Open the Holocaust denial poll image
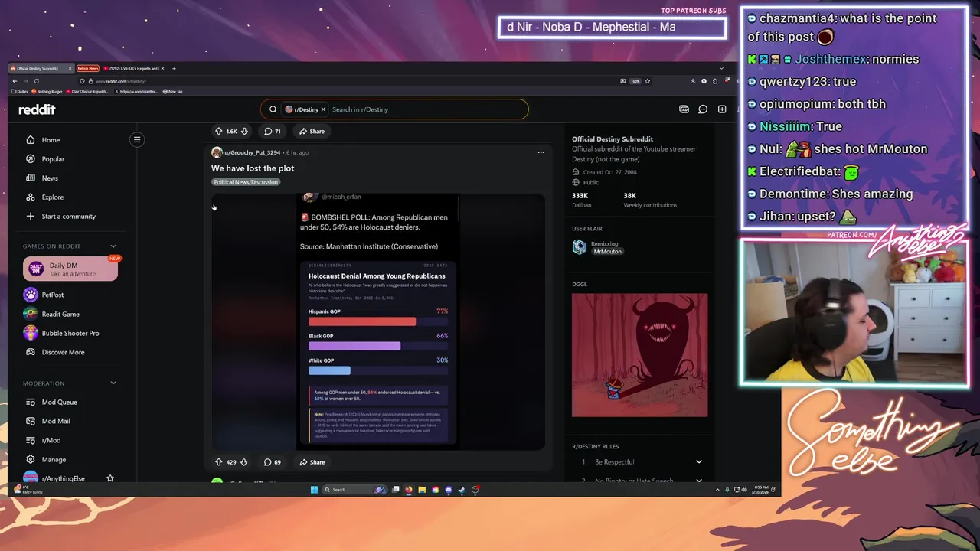This screenshot has height=551, width=980. tap(378, 321)
